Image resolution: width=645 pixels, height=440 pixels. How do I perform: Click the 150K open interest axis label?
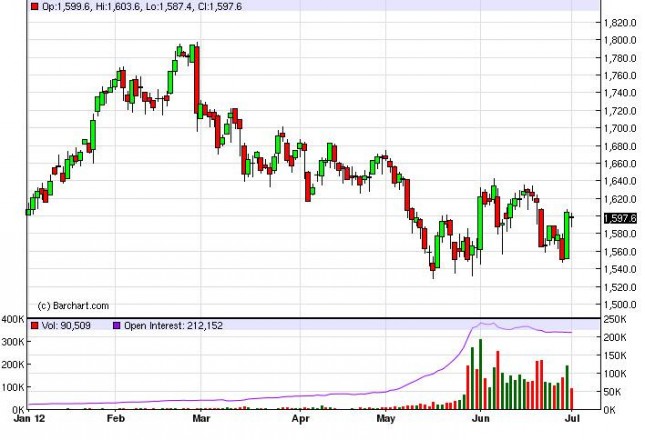click(x=615, y=356)
